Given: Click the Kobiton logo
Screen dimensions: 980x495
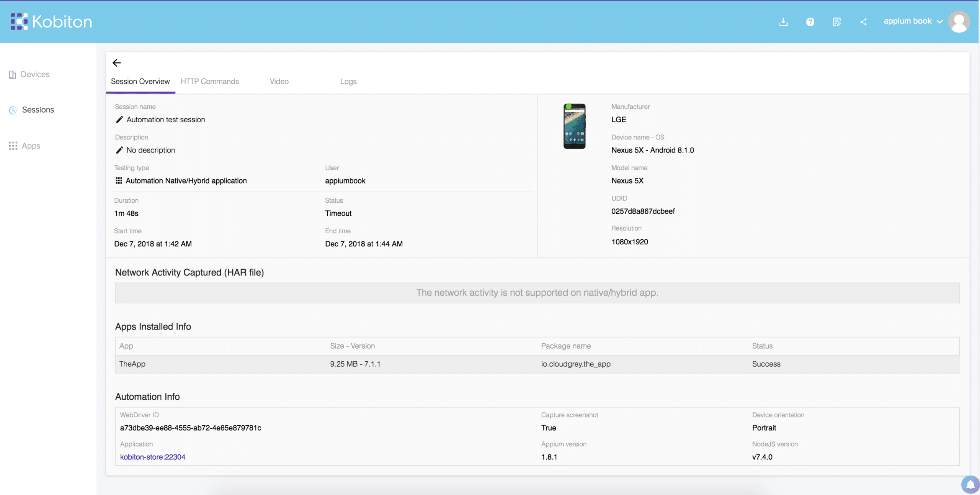Looking at the screenshot, I should [x=52, y=22].
